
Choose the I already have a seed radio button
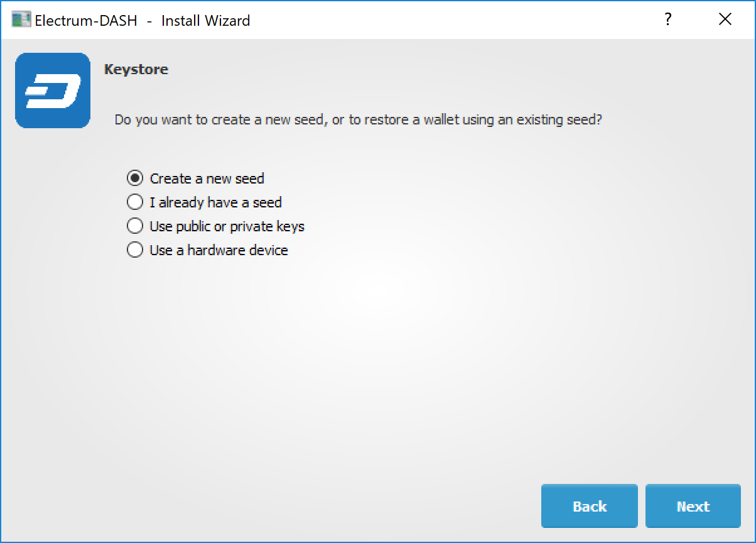pos(135,202)
